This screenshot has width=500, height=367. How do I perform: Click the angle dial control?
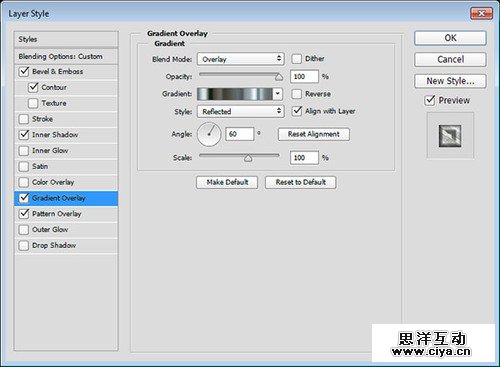pos(209,134)
